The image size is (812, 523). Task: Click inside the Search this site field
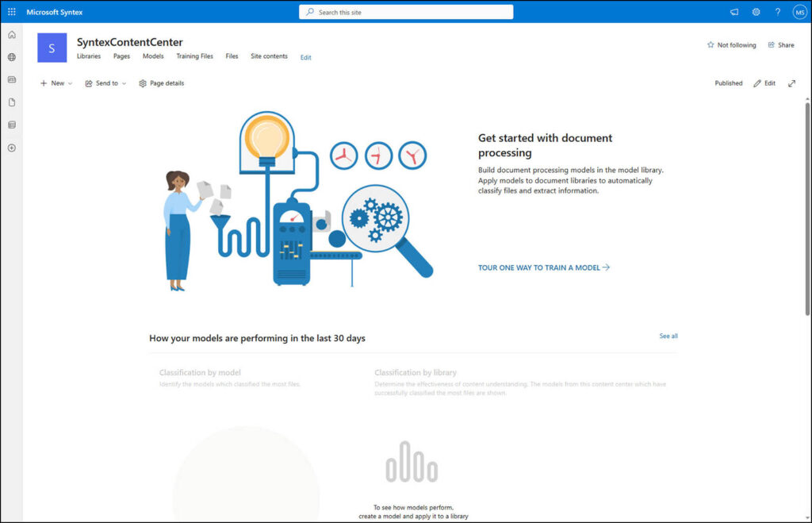click(x=405, y=11)
